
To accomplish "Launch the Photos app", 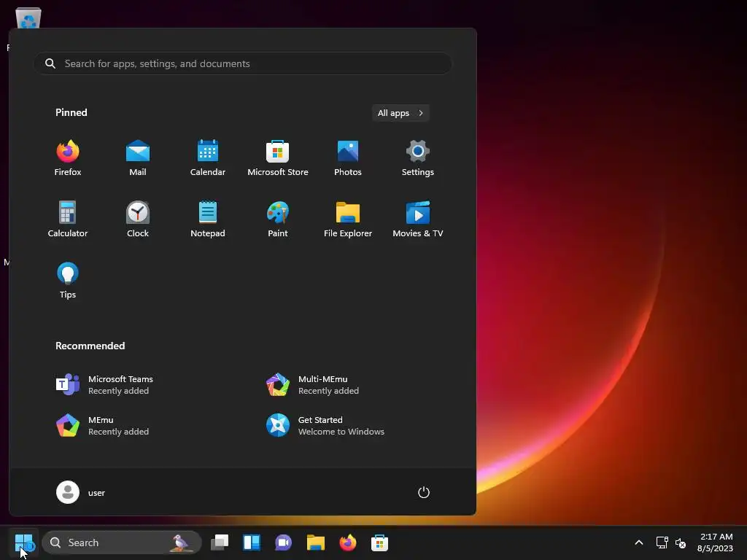I will point(348,158).
